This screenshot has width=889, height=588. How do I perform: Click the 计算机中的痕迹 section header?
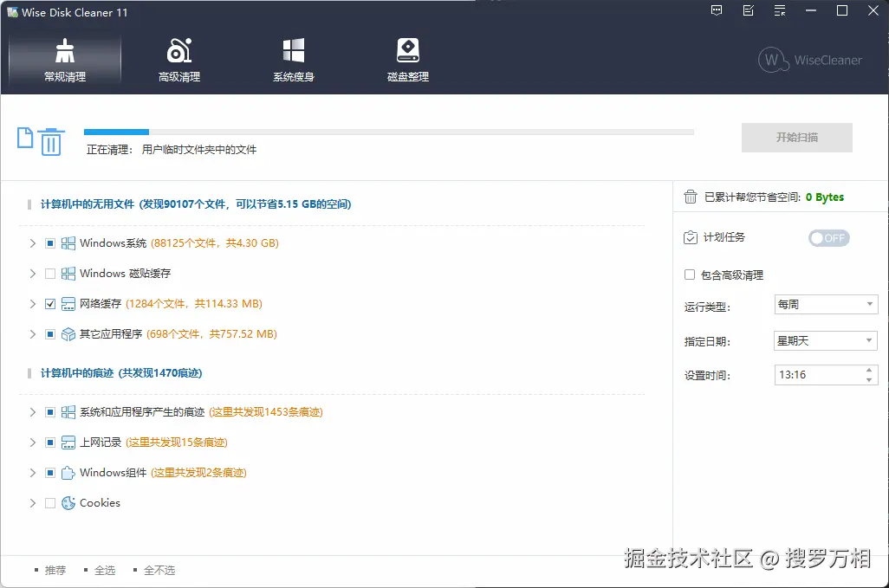(121, 373)
